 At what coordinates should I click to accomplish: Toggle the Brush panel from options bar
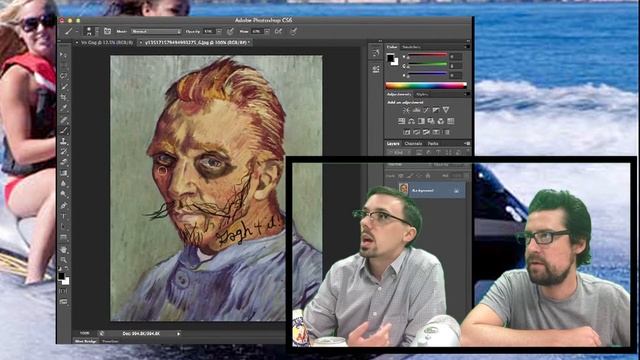pyautogui.click(x=107, y=31)
